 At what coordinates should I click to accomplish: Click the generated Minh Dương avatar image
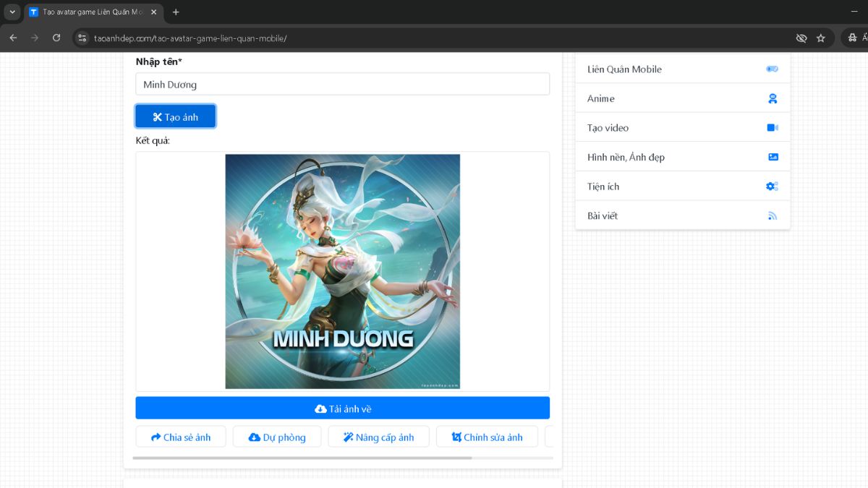point(342,271)
